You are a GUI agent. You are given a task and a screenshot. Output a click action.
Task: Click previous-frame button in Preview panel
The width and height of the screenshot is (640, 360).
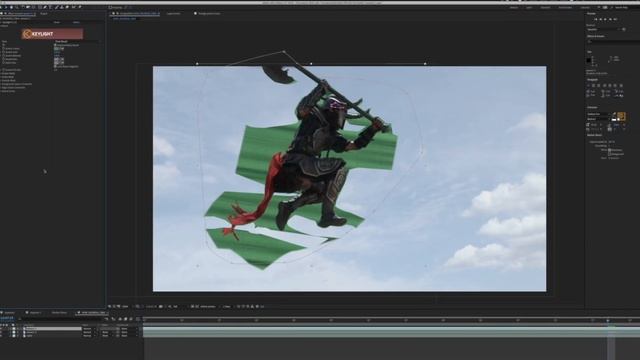coord(601,19)
